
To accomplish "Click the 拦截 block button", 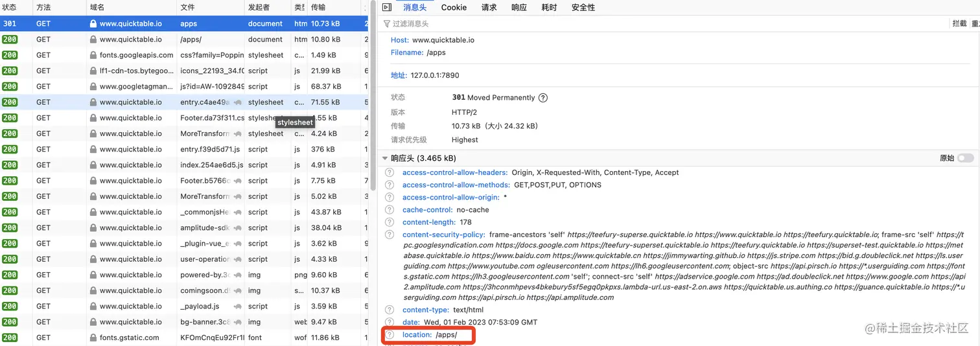I will click(x=959, y=23).
